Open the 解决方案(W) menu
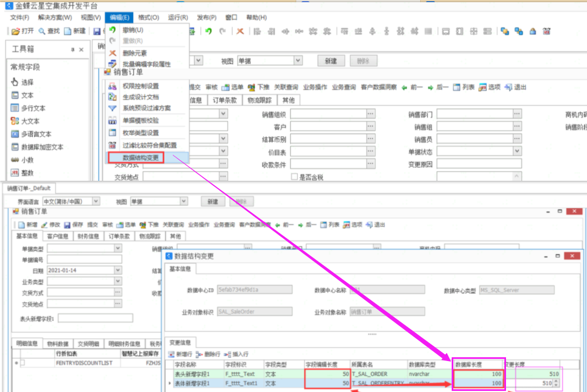This screenshot has height=392, width=587. click(55, 17)
